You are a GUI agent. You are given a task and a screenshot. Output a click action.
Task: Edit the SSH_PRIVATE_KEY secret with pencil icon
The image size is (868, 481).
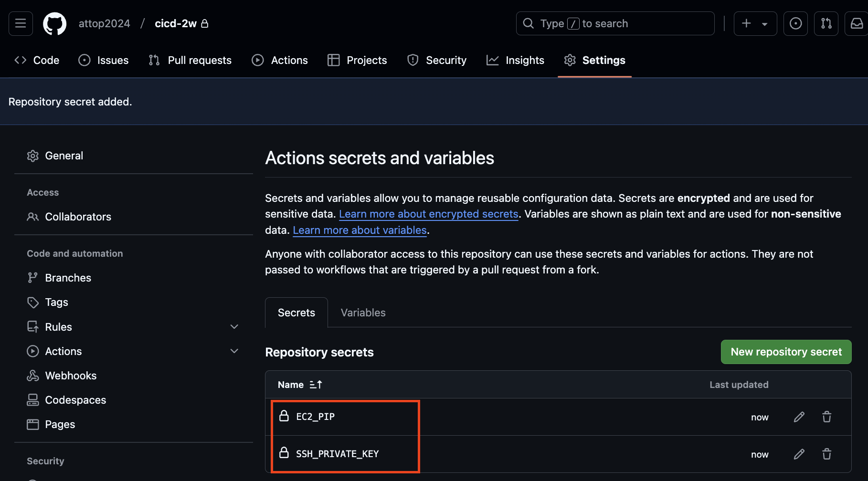799,454
